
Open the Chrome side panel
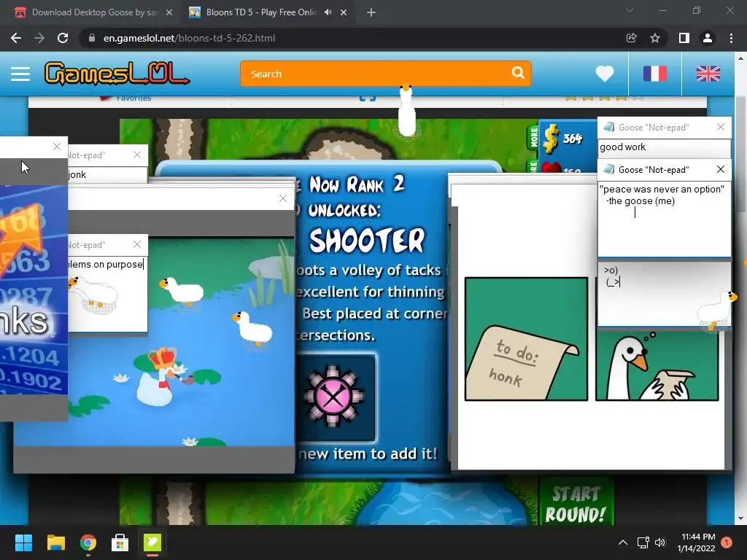[684, 38]
